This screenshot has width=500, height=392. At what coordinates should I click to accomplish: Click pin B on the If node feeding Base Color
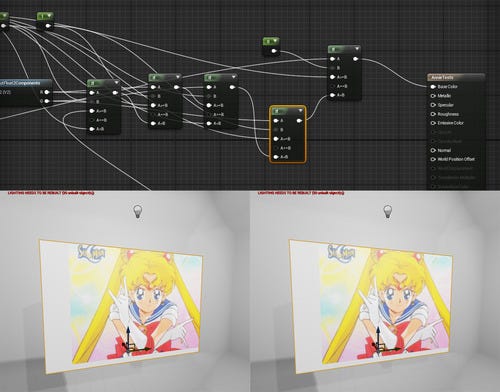coord(332,68)
